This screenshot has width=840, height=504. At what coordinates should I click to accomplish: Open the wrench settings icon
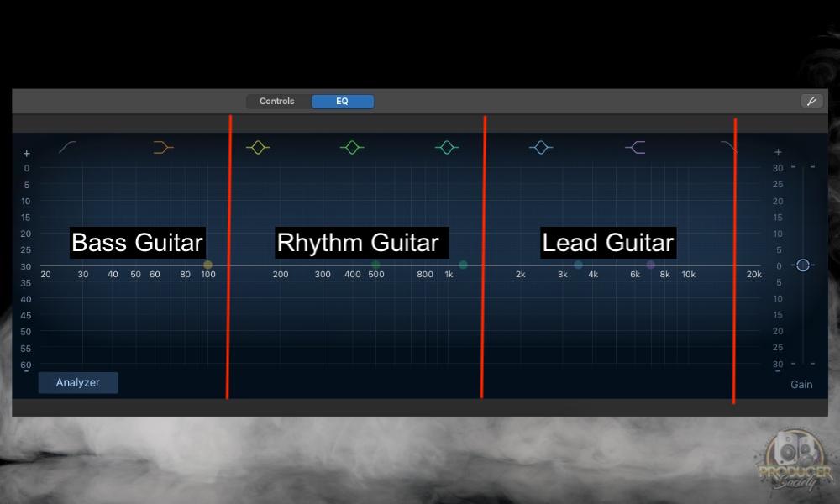coord(811,101)
